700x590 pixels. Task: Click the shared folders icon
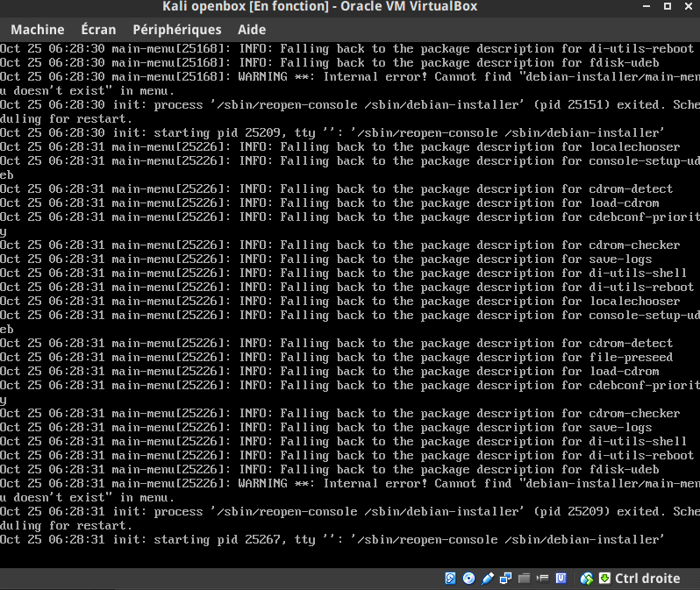[525, 579]
